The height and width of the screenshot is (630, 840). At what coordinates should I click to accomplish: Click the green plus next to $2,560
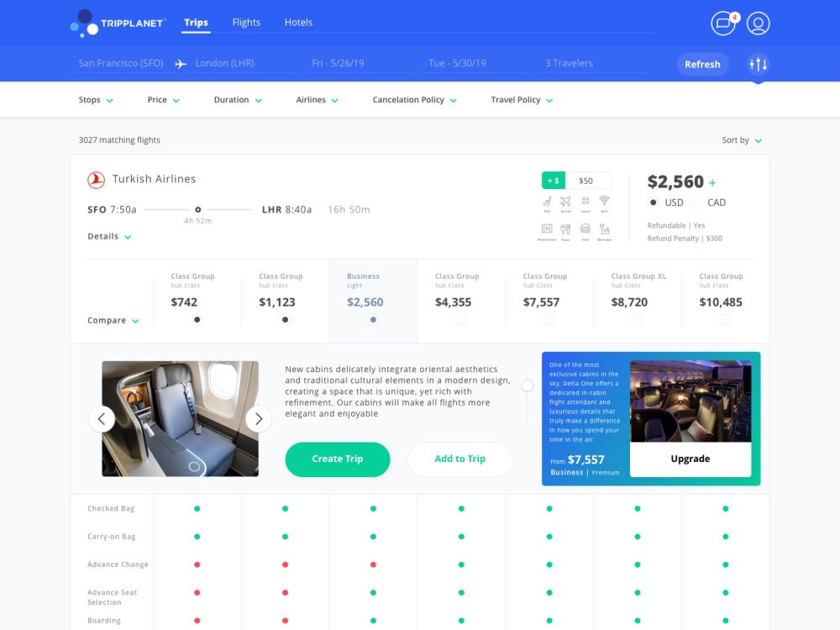712,182
